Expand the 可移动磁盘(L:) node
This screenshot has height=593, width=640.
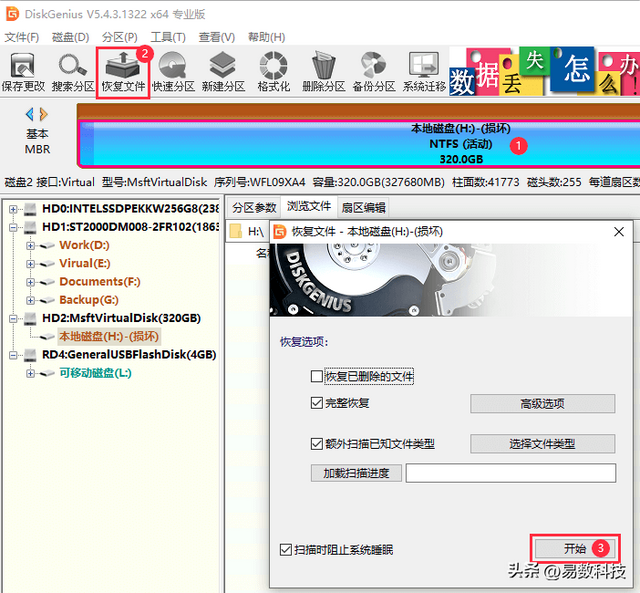tap(30, 373)
